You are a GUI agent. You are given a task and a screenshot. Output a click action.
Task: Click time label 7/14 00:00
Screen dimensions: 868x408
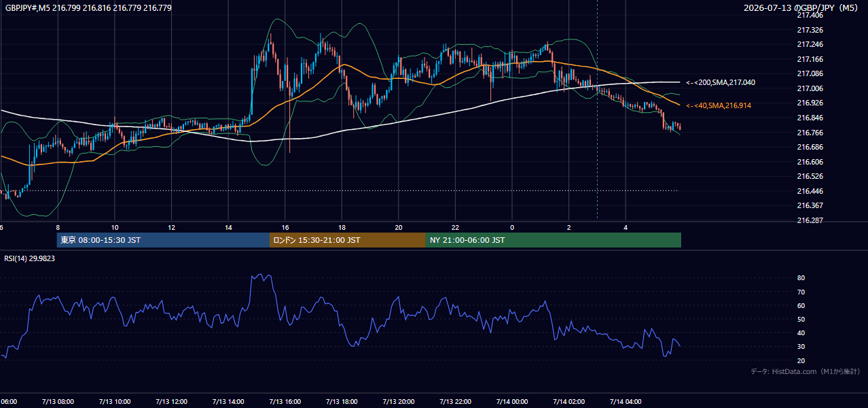[x=512, y=401]
